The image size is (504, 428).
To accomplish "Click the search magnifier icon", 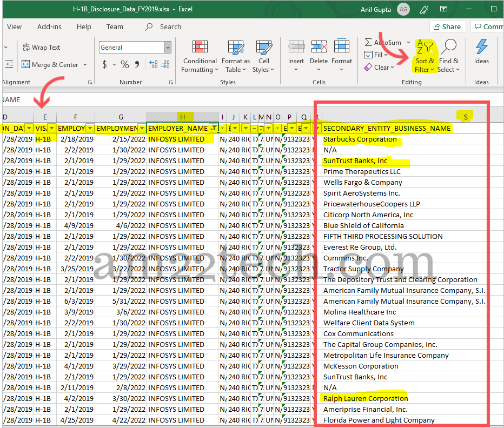I will (x=149, y=26).
